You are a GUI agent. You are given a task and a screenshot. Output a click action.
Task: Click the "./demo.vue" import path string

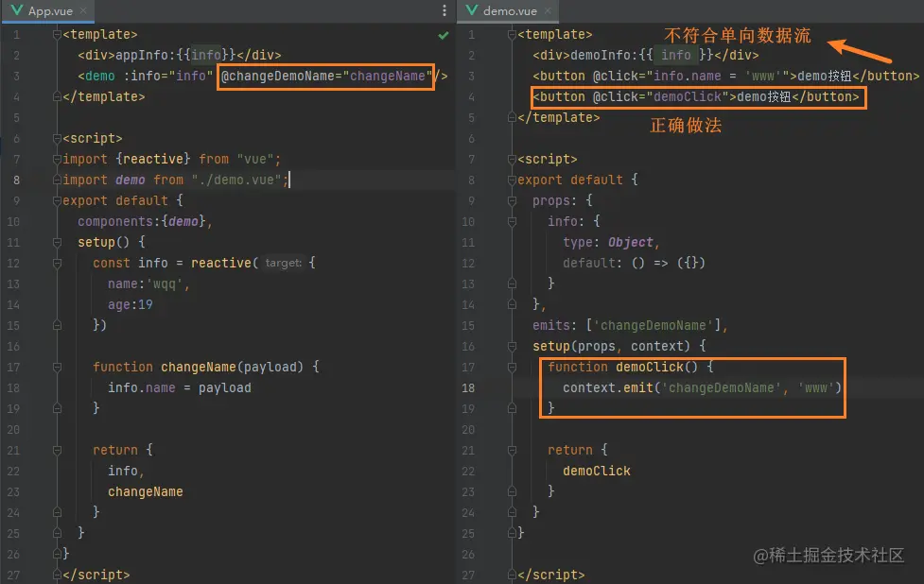point(235,180)
